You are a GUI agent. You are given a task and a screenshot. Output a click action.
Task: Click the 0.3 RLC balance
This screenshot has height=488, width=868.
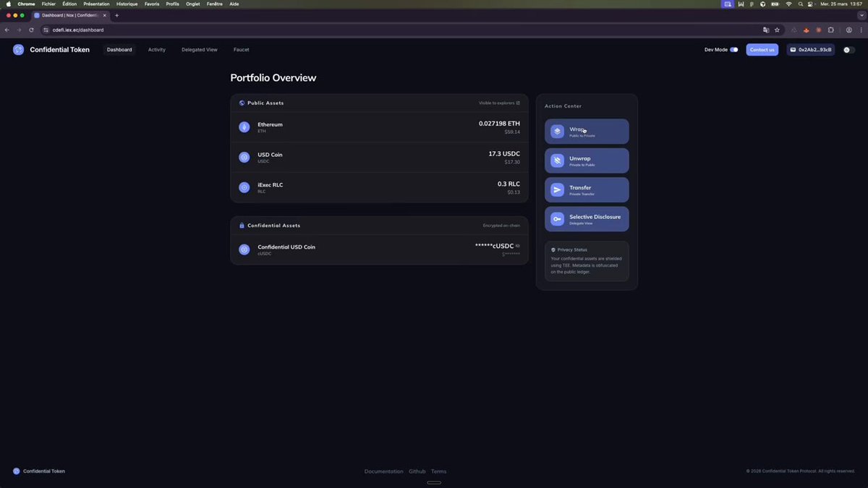pos(509,184)
